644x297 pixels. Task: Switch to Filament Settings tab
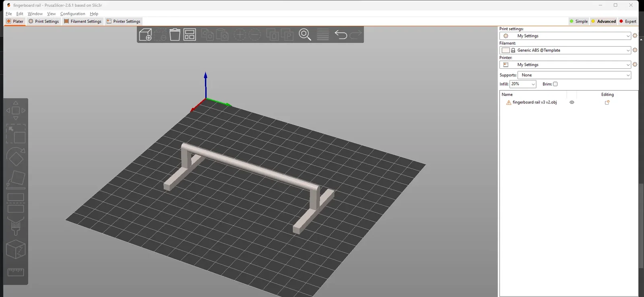[83, 21]
